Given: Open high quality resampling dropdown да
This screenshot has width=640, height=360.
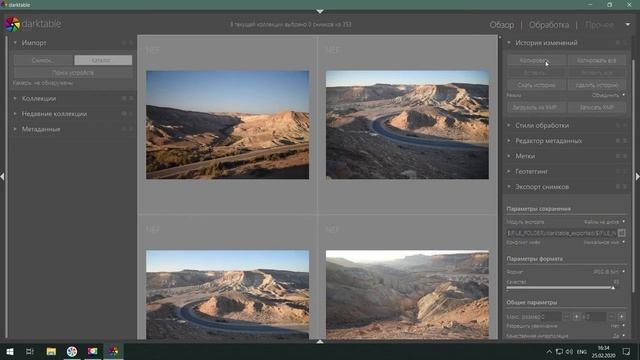Looking at the screenshot, I should tap(619, 336).
